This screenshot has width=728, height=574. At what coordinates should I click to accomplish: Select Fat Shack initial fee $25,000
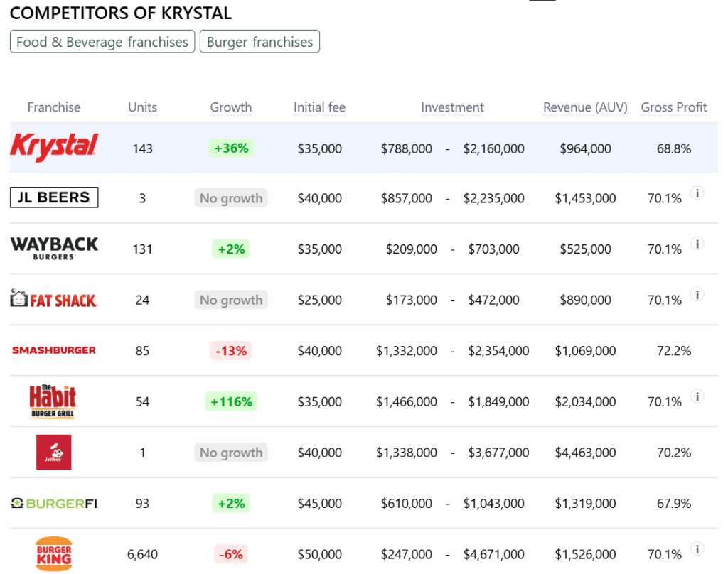319,300
